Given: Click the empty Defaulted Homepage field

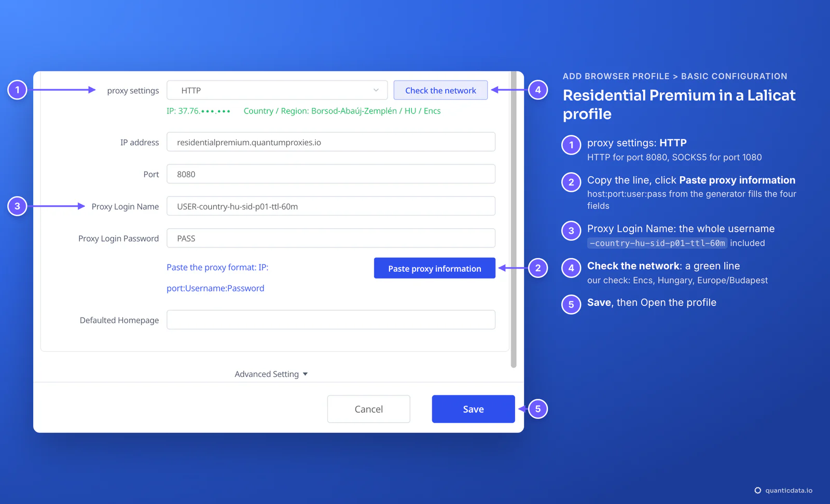Looking at the screenshot, I should 331,320.
